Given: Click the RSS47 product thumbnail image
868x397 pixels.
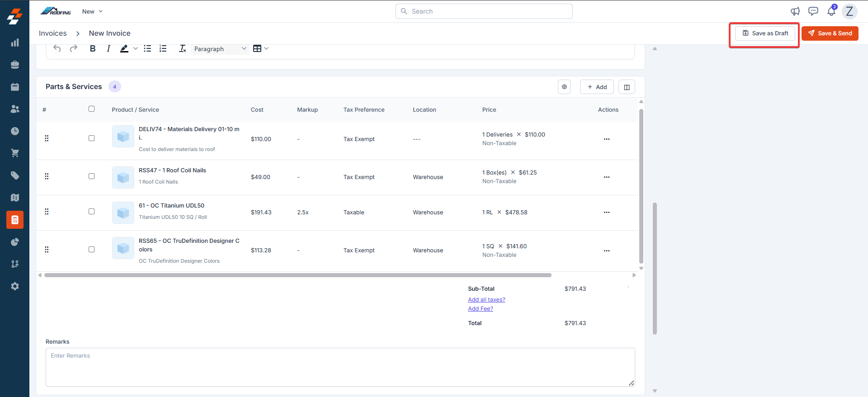Looking at the screenshot, I should 123,177.
